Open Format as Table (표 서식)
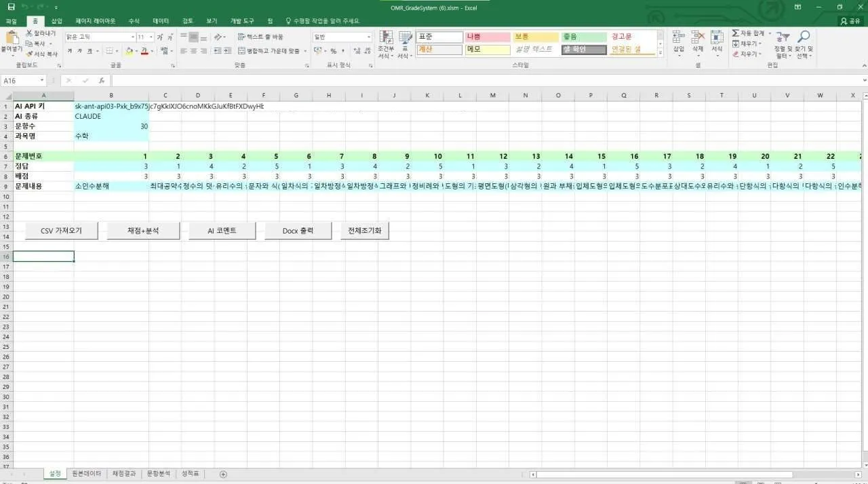Screen dimensions: 868x484 tap(406, 44)
